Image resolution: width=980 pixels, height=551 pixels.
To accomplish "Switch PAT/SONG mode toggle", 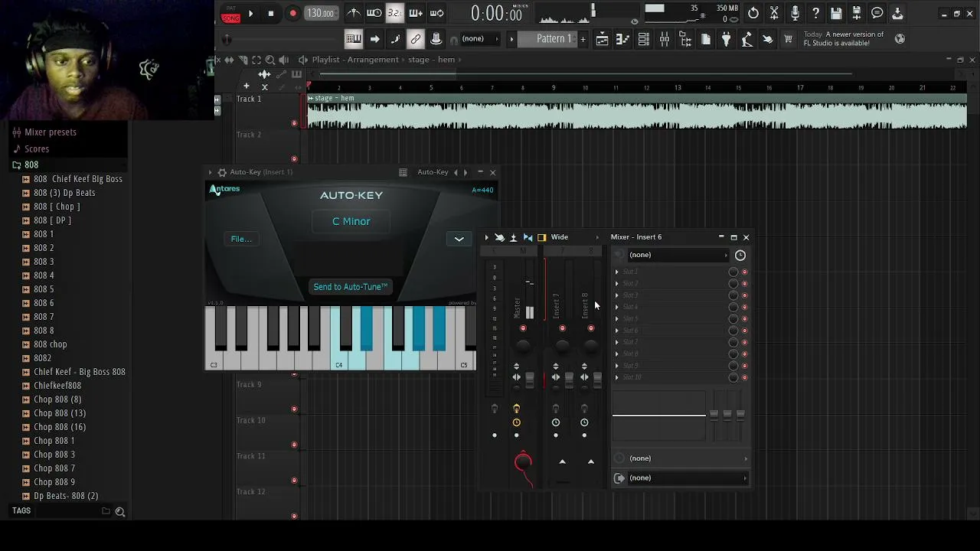I will tap(230, 14).
